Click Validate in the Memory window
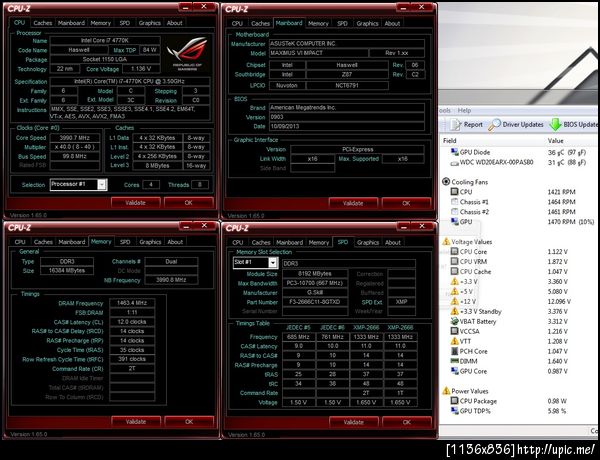 (x=136, y=421)
